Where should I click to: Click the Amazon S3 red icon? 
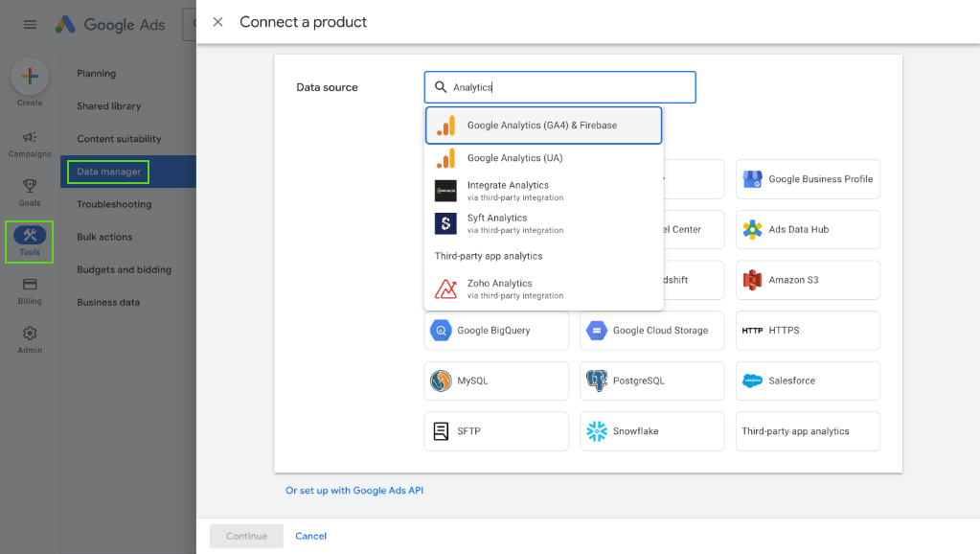(x=753, y=280)
